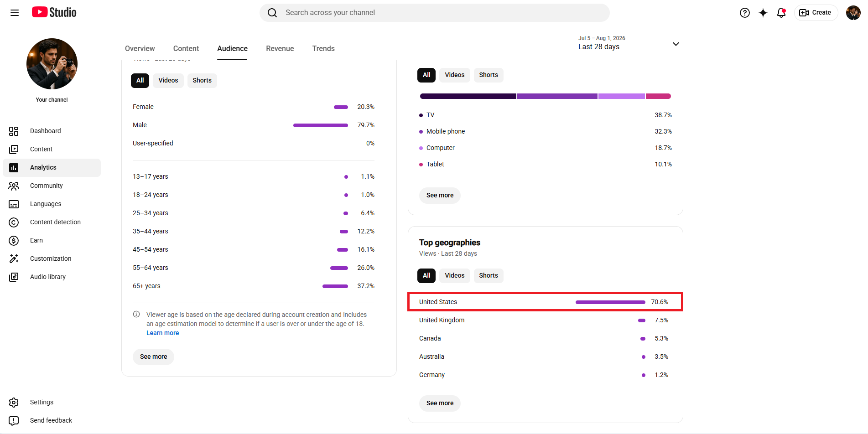Open Audio library from the sidebar
This screenshot has height=434, width=868.
[52, 277]
